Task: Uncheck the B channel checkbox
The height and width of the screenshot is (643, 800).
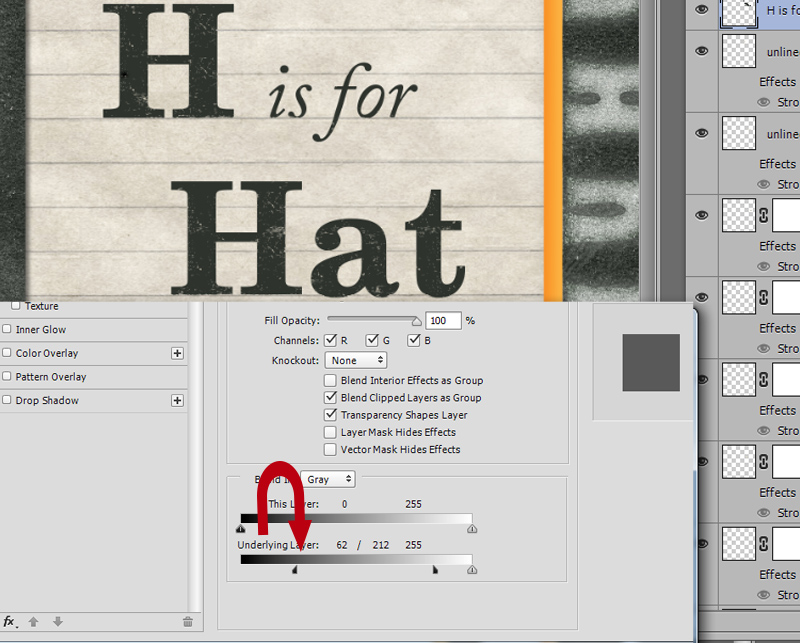Action: (x=414, y=340)
